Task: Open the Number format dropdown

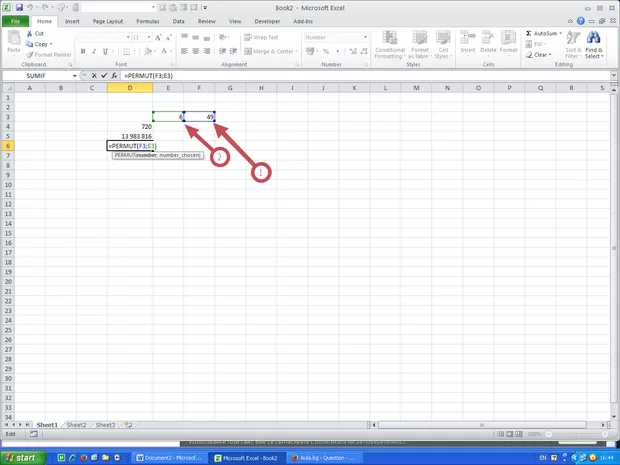Action: 365,38
